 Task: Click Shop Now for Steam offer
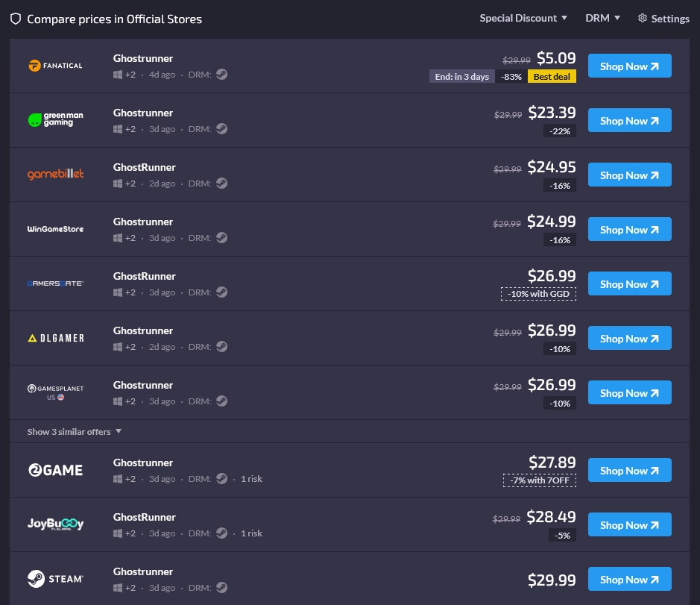click(629, 579)
